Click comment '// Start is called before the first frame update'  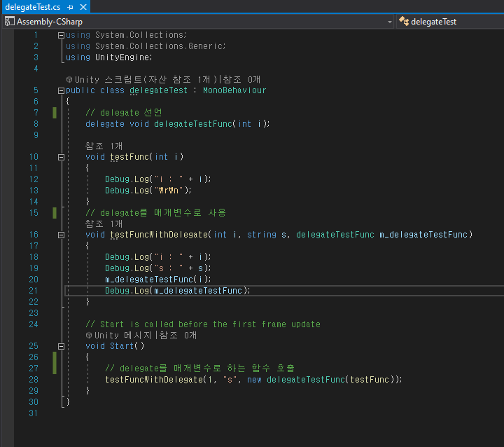tap(203, 324)
